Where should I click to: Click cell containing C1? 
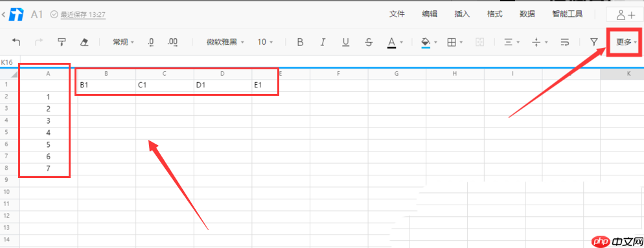(x=165, y=85)
